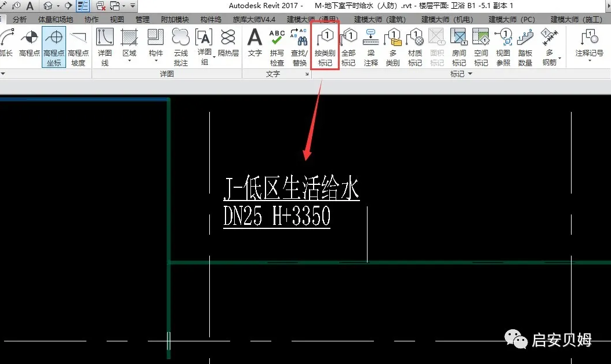Open the 注释记号 keynote dropdown
611x364 pixels.
pyautogui.click(x=589, y=61)
